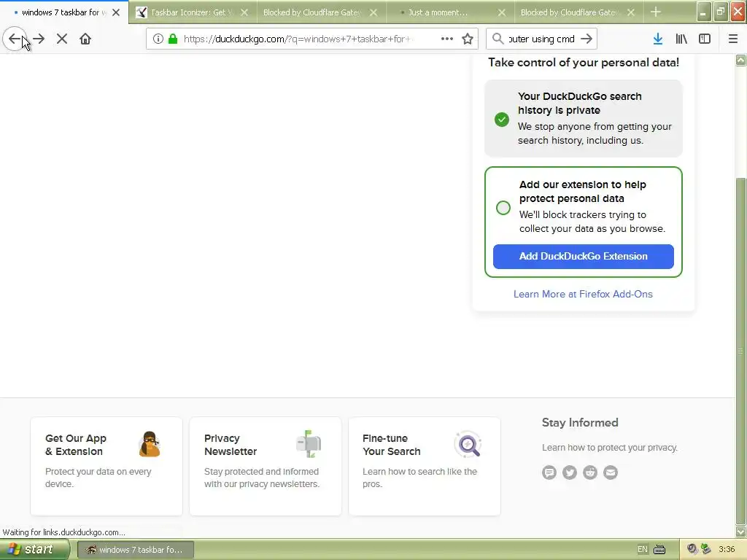Close the Taskbar Iconizer tab
747x560 pixels.
click(244, 12)
